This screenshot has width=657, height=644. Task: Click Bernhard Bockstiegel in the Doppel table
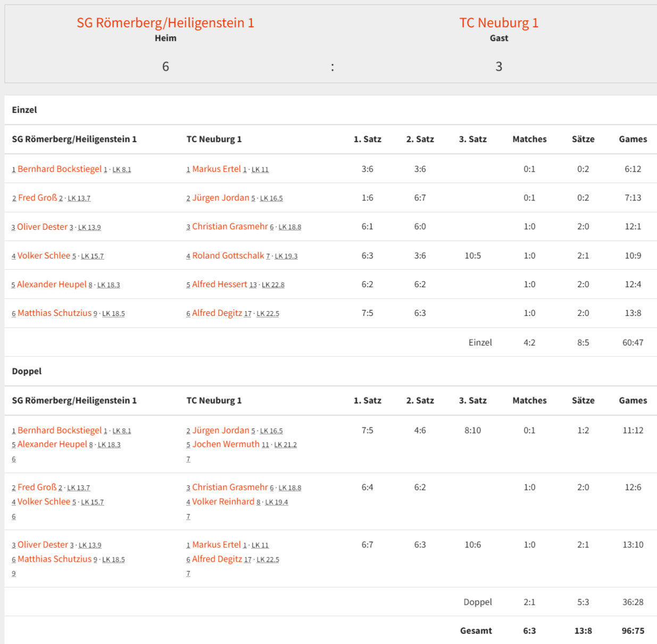pos(60,430)
